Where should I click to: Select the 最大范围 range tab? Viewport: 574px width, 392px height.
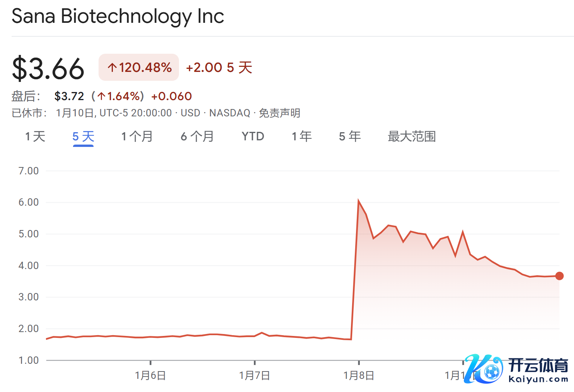(412, 136)
